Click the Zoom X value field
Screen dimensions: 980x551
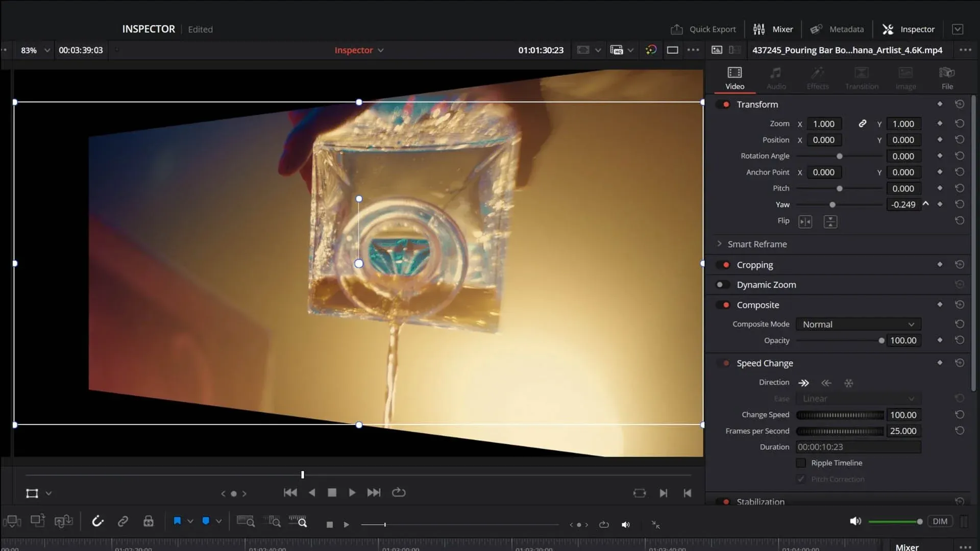824,123
